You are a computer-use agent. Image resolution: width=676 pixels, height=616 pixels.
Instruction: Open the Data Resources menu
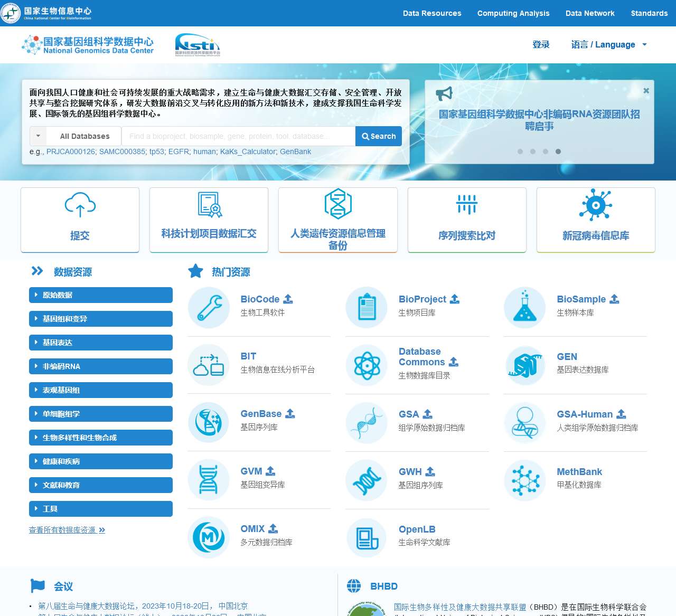tap(431, 13)
